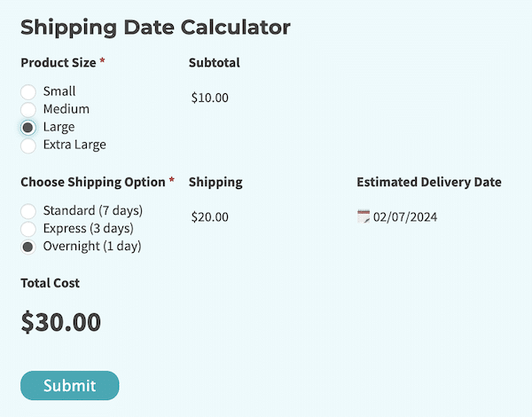This screenshot has height=417, width=532.
Task: Select the Large size radio button
Action: tap(28, 127)
